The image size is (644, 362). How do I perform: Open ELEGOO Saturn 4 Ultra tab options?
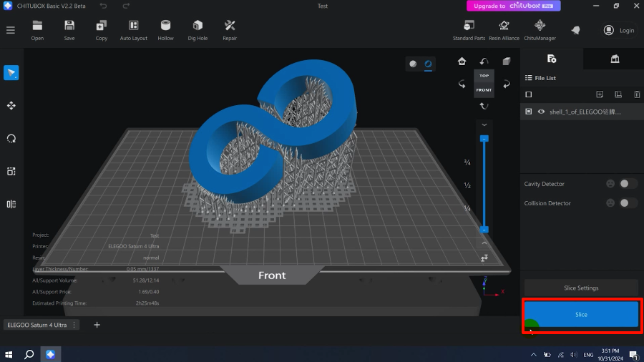coord(74,325)
